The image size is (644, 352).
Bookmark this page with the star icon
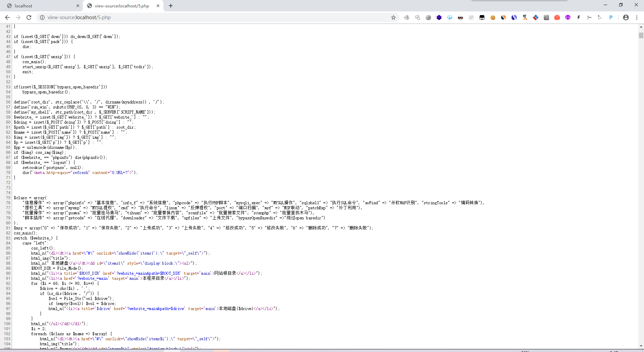point(393,17)
